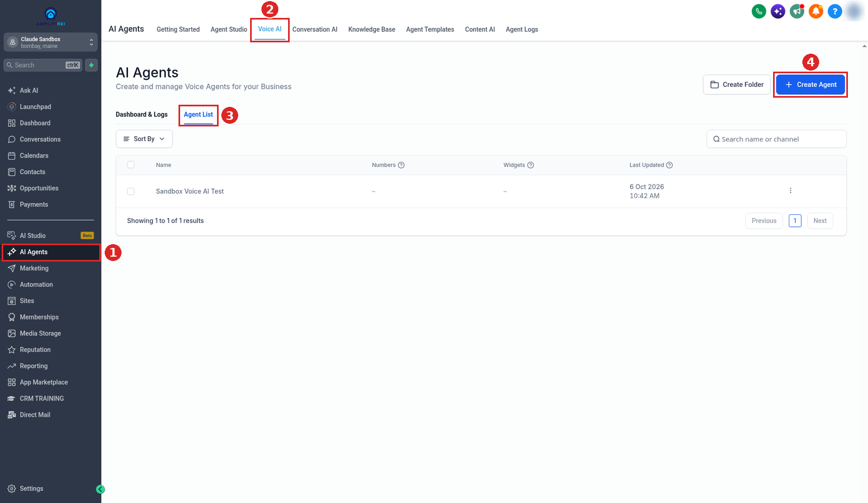Viewport: 868px width, 503px height.
Task: Open the Sort By dropdown
Action: pyautogui.click(x=144, y=139)
